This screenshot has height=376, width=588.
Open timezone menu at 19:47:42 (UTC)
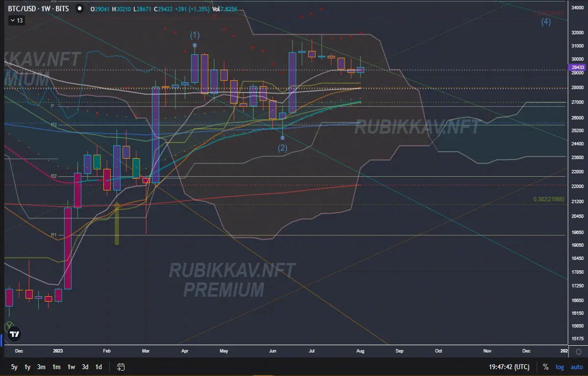(x=509, y=367)
